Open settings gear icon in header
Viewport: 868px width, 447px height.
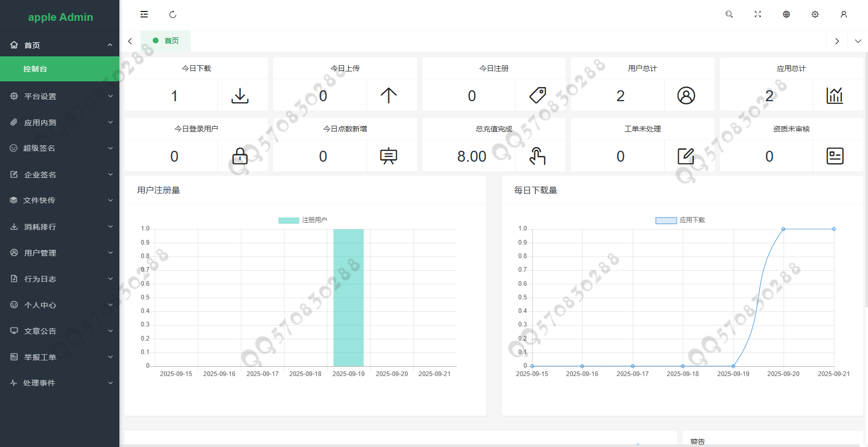click(815, 15)
